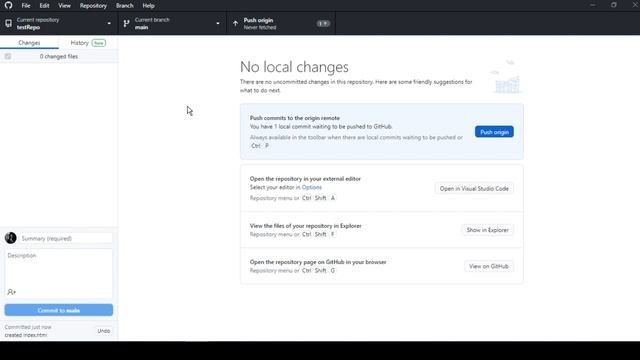Follow the Options link for the editor
This screenshot has height=360, width=640.
click(311, 187)
